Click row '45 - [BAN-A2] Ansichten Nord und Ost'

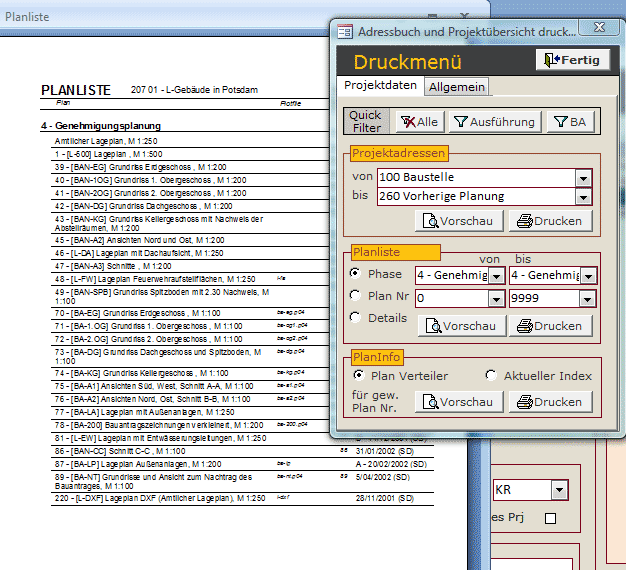pyautogui.click(x=140, y=240)
